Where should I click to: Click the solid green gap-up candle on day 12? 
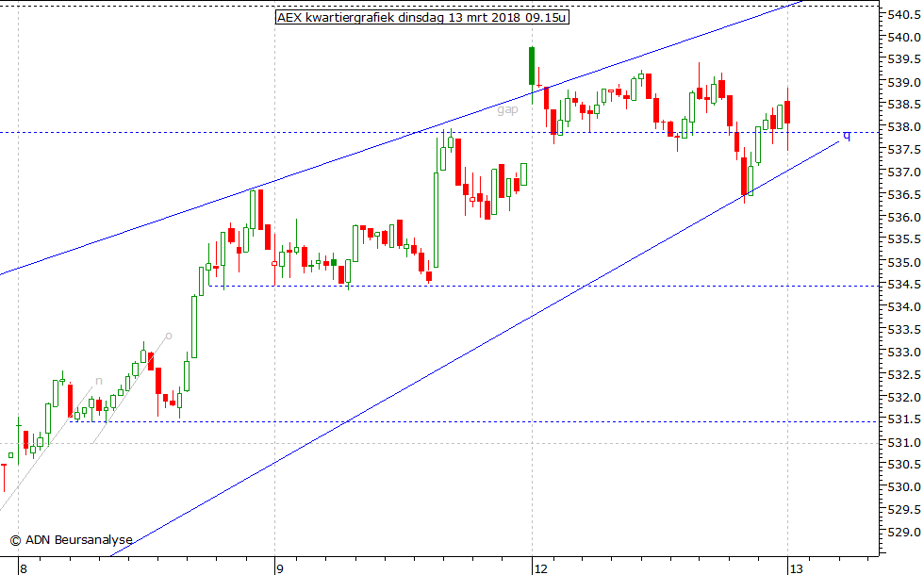(532, 66)
